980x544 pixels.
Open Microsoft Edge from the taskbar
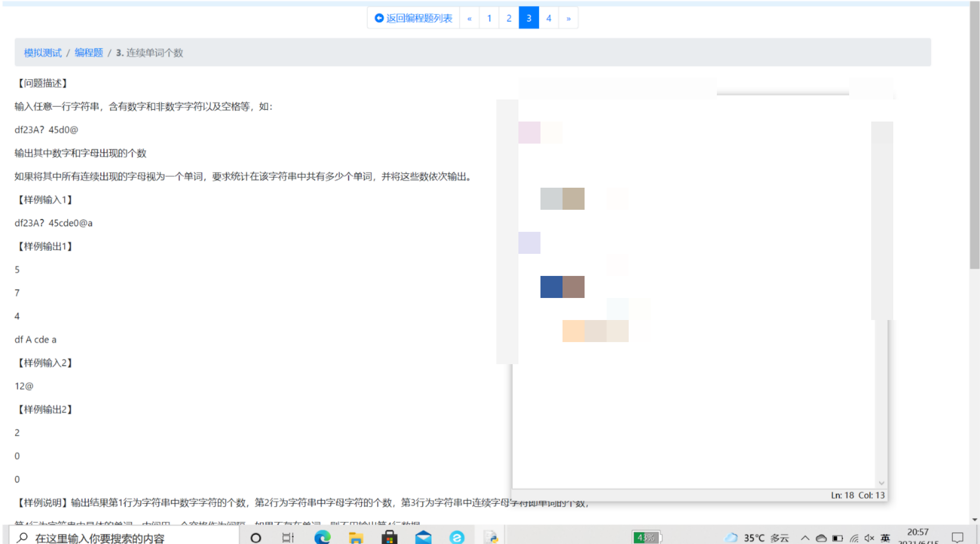pos(322,538)
